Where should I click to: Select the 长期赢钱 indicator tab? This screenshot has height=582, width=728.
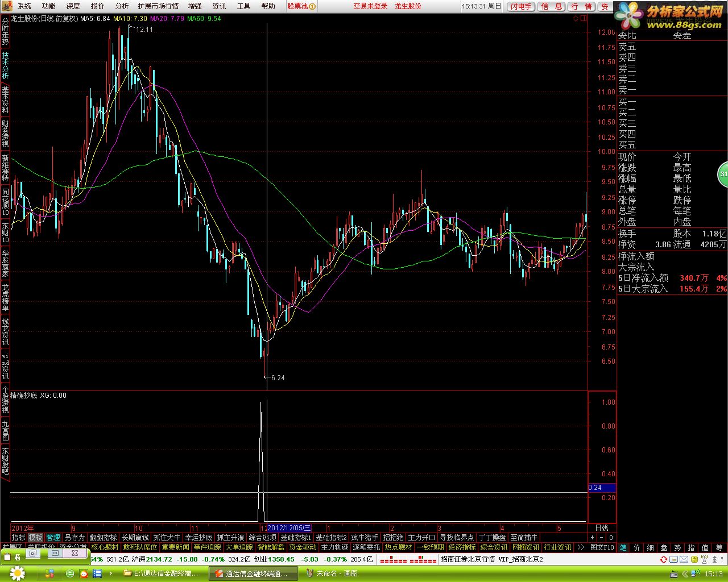click(135, 537)
